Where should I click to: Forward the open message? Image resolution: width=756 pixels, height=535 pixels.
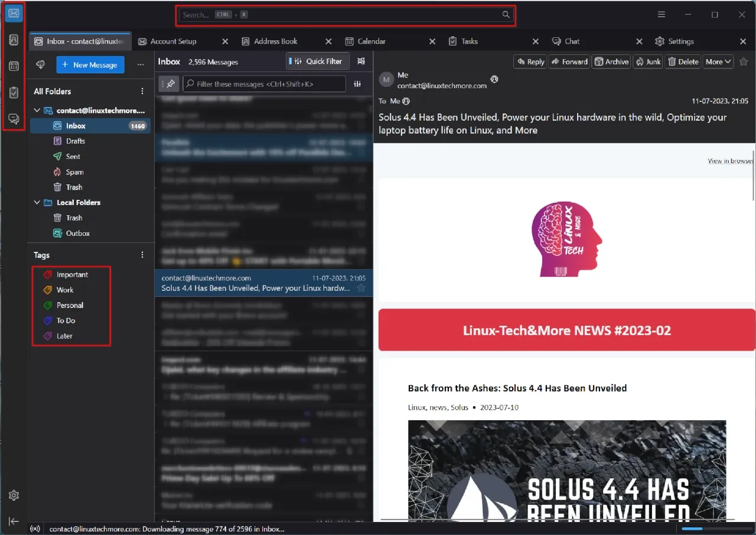tap(569, 61)
